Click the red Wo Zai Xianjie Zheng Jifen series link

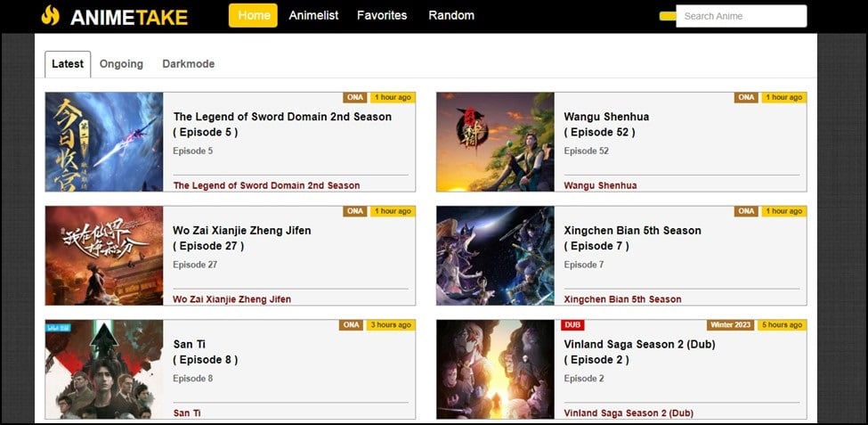tap(232, 299)
